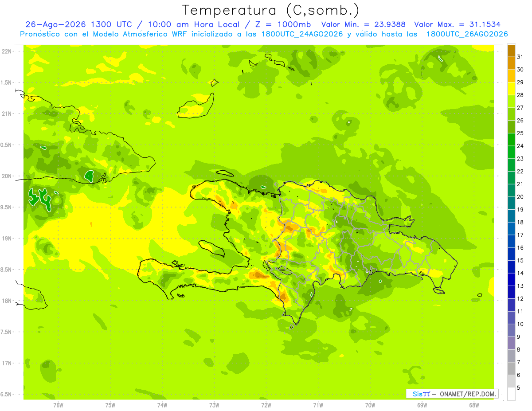This screenshot has height=411, width=532.
Task: Click the "18N" latitude label
Action: coord(8,301)
